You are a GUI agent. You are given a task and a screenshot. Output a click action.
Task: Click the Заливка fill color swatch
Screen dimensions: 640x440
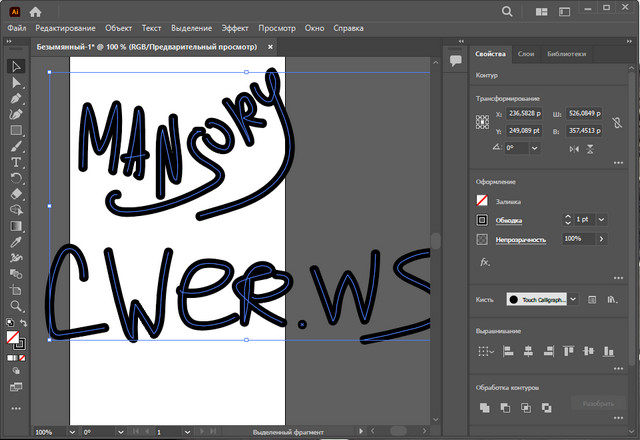(483, 200)
